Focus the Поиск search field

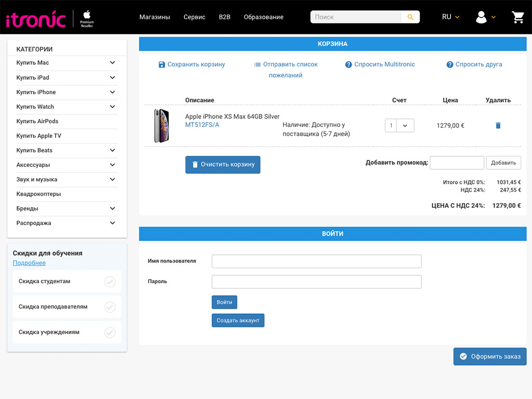[x=356, y=17]
